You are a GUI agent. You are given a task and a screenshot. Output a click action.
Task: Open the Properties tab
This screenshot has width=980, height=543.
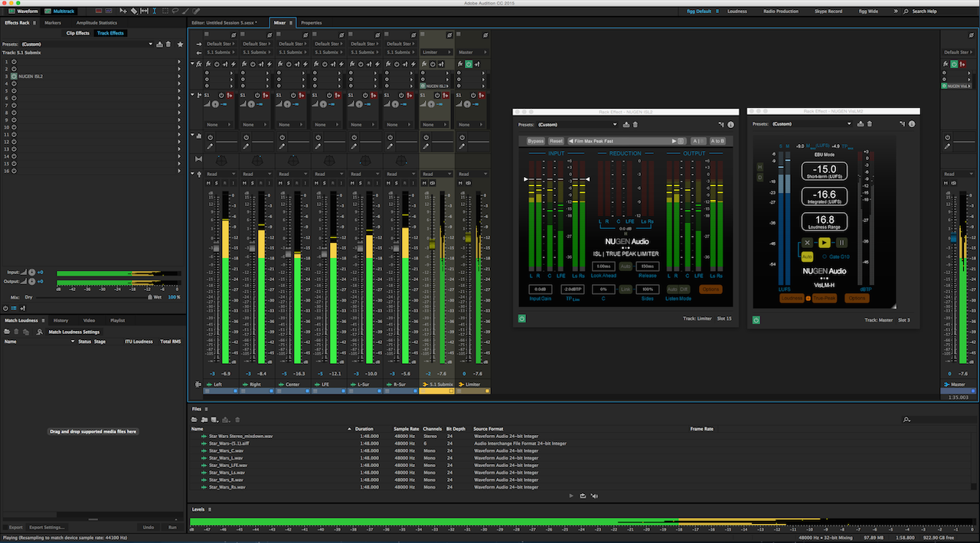tap(311, 23)
